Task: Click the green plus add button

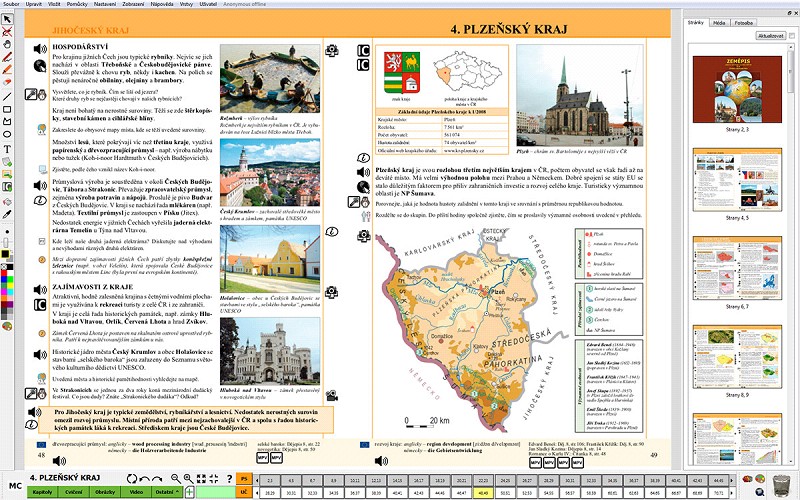Action: 189,492
